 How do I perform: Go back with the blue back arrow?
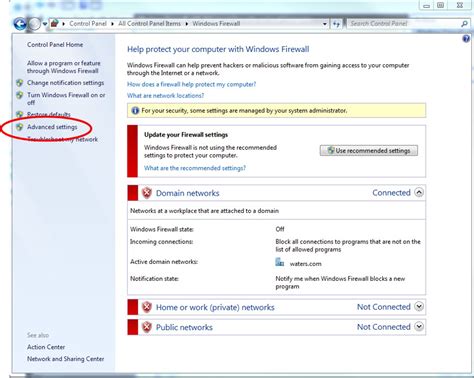click(20, 24)
